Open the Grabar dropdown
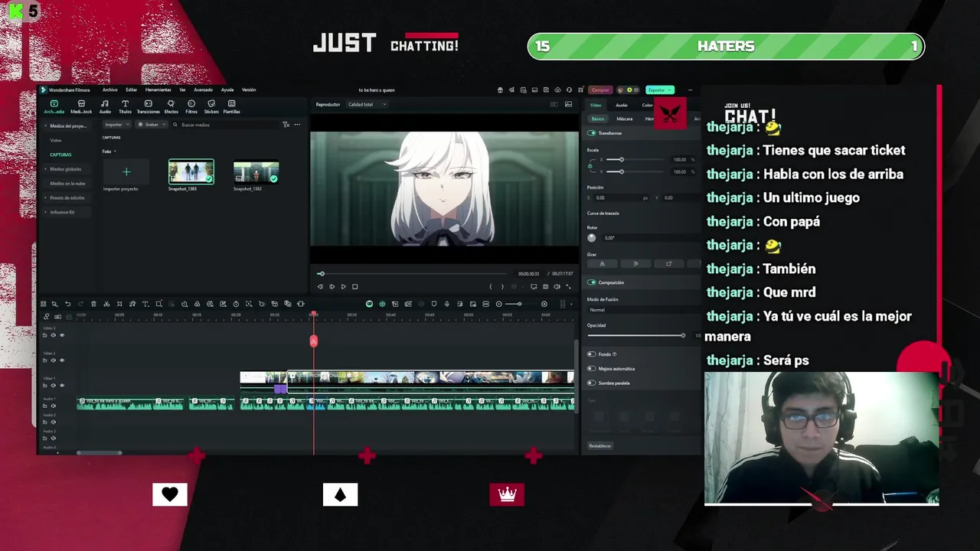This screenshot has height=551, width=980. [151, 124]
